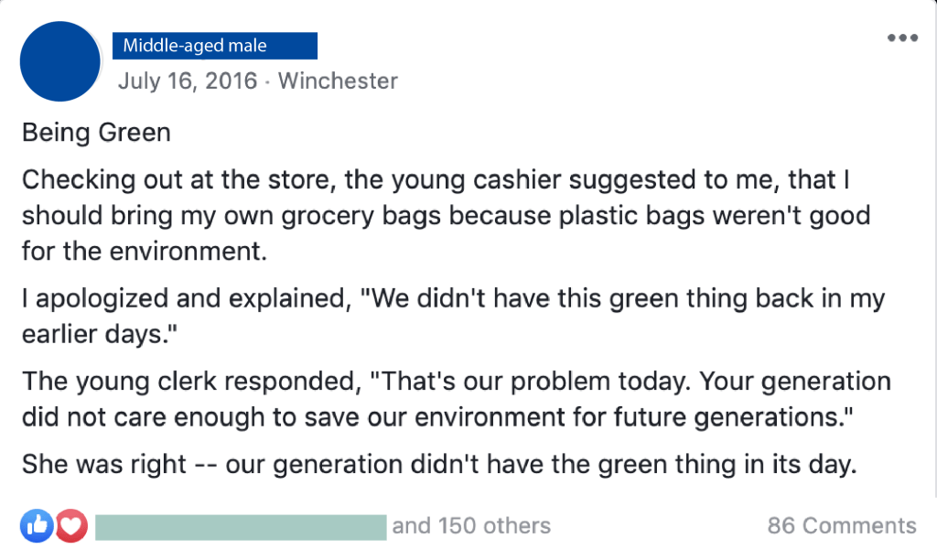Click the "Being Green" post title text
Viewport: 937px width, 560px height.
coord(96,133)
